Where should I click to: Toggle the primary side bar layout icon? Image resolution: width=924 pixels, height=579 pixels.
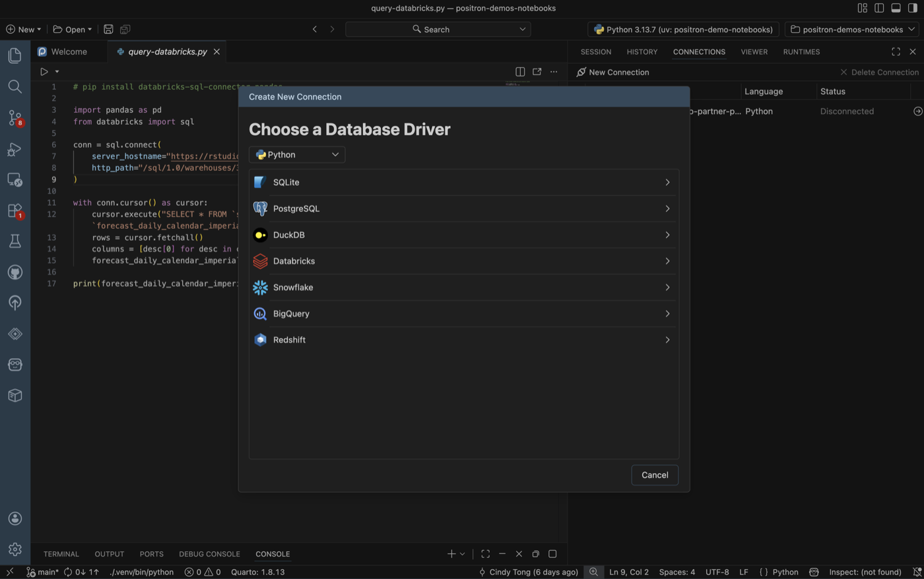click(x=879, y=8)
